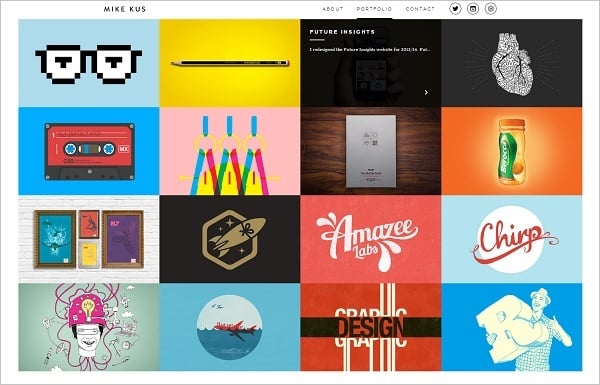
Task: Open the man holding letter B tile
Action: pyautogui.click(x=512, y=327)
